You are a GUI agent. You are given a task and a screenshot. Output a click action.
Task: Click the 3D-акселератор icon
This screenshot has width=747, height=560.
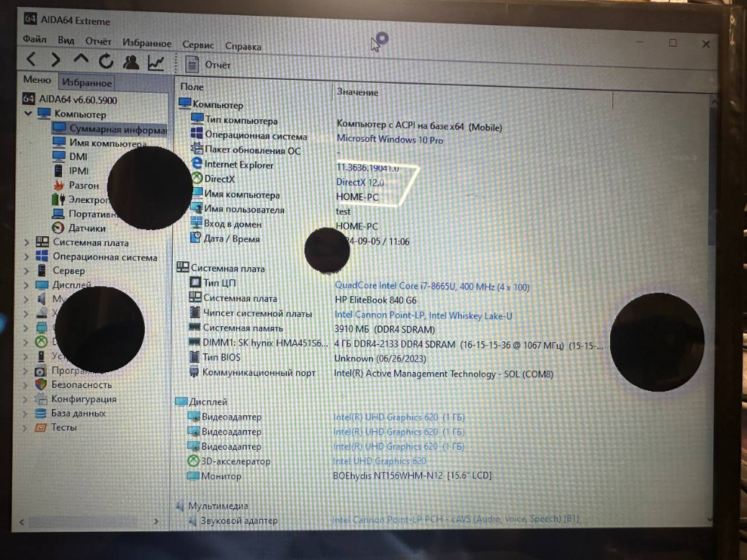click(x=194, y=461)
